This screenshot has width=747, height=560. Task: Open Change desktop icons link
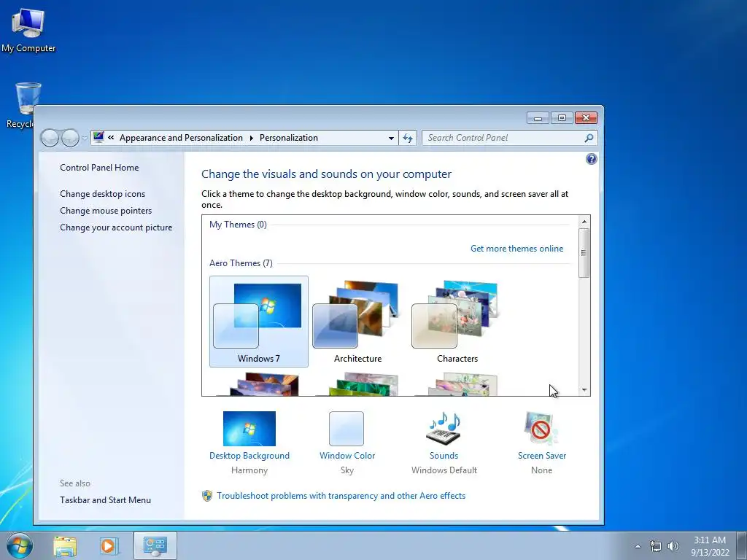[102, 194]
